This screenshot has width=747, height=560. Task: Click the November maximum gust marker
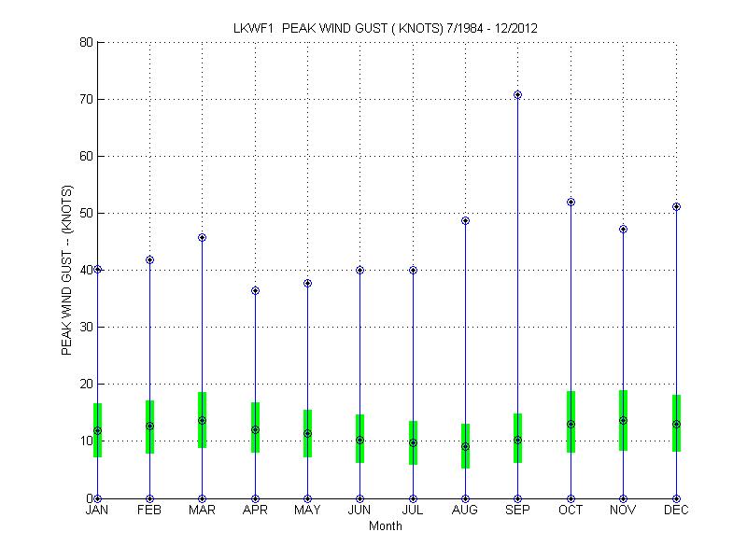point(624,229)
